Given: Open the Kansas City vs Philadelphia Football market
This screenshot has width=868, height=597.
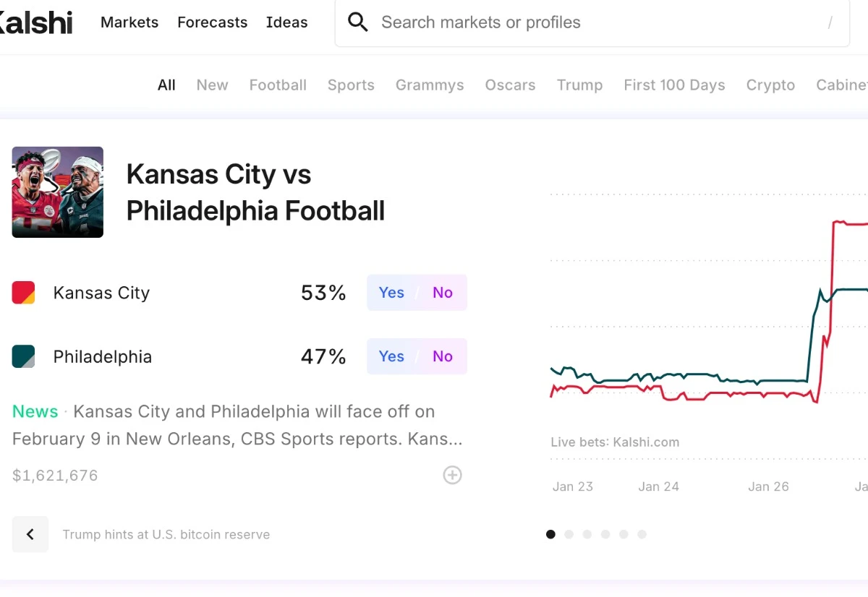Looking at the screenshot, I should [x=255, y=192].
